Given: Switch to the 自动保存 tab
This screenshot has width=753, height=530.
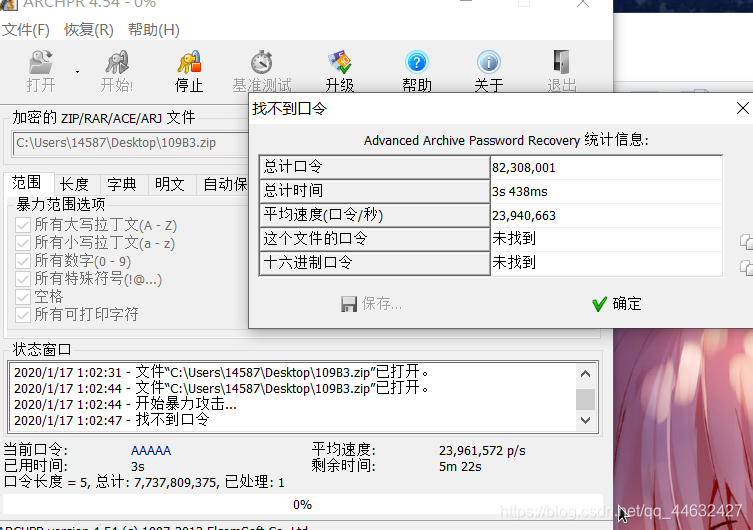Looking at the screenshot, I should coord(224,184).
